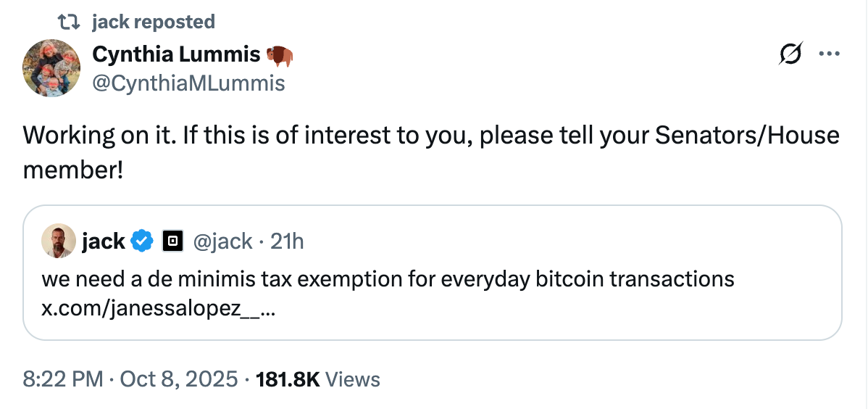Click the Square affiliation badge next to jack
Image resolution: width=868 pixels, height=409 pixels.
coord(172,241)
